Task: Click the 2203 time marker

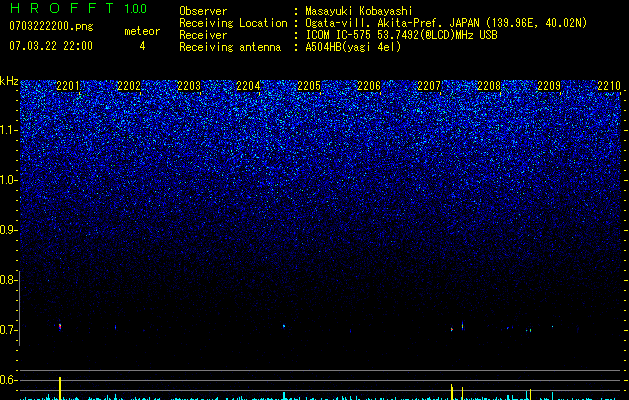Action: tap(189, 86)
